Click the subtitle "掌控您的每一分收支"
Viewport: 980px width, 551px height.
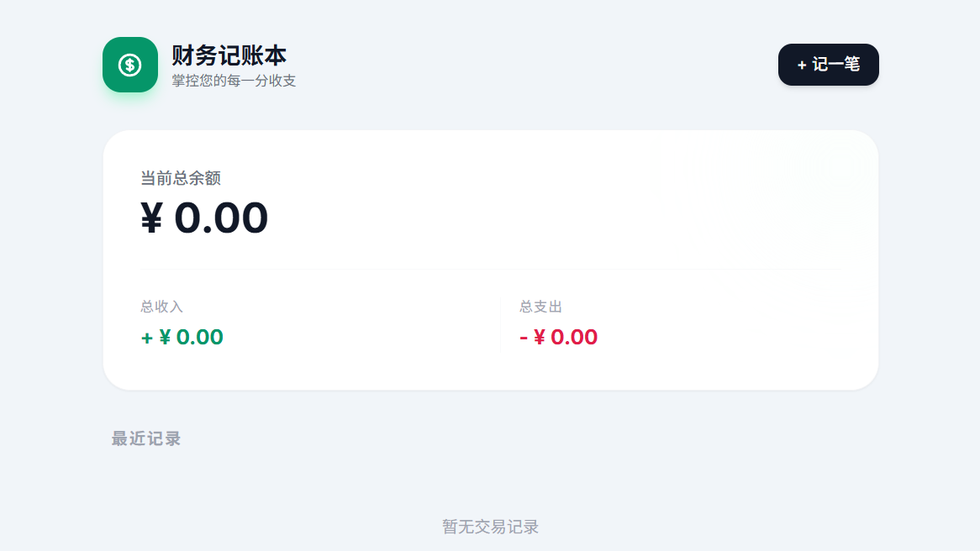click(234, 81)
